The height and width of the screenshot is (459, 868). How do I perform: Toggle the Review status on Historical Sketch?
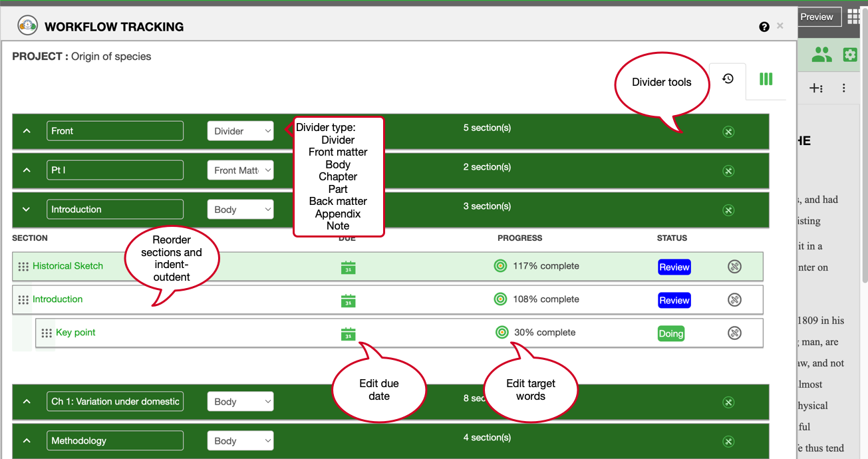click(674, 267)
